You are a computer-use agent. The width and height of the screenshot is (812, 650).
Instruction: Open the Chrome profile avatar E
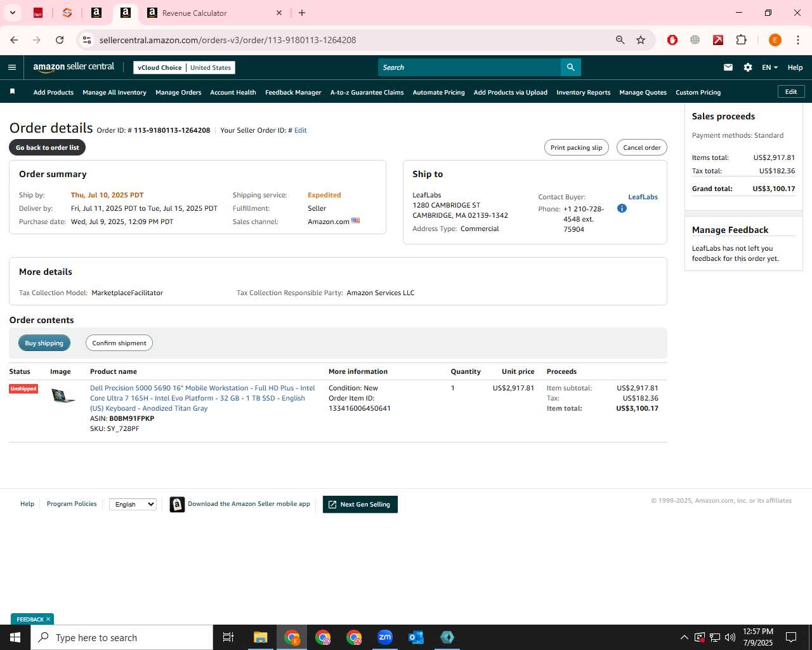click(x=775, y=40)
